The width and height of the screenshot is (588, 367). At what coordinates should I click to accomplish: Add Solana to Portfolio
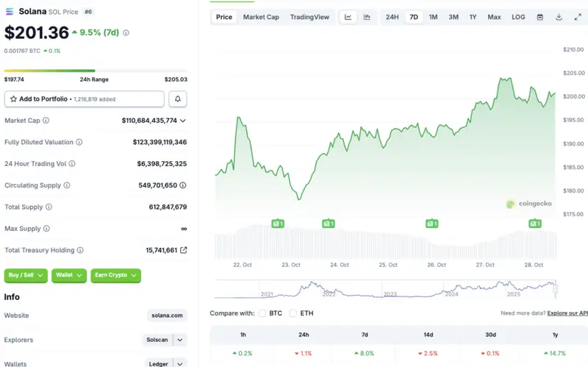(84, 99)
